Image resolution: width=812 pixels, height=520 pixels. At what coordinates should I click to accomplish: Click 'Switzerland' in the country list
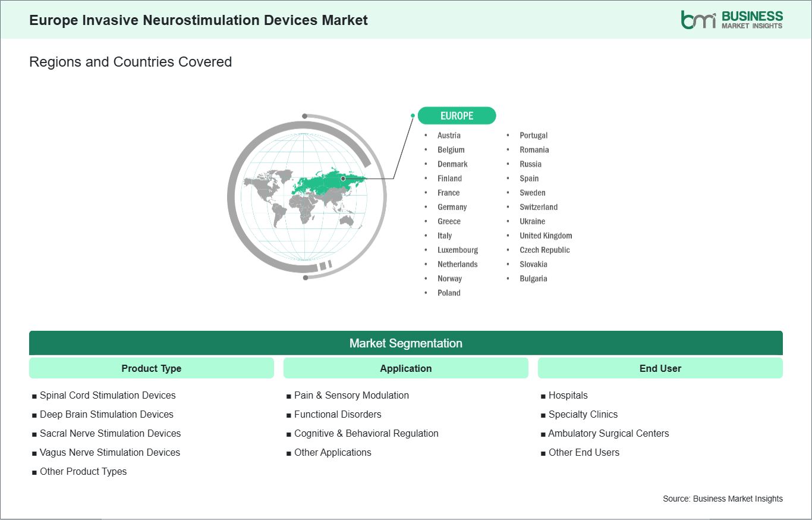pos(539,207)
